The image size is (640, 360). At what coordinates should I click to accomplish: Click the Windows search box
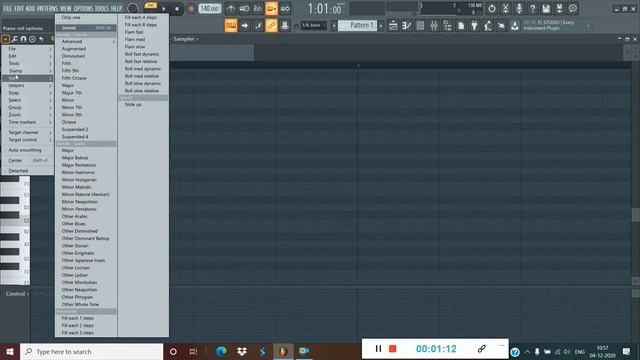point(91,351)
